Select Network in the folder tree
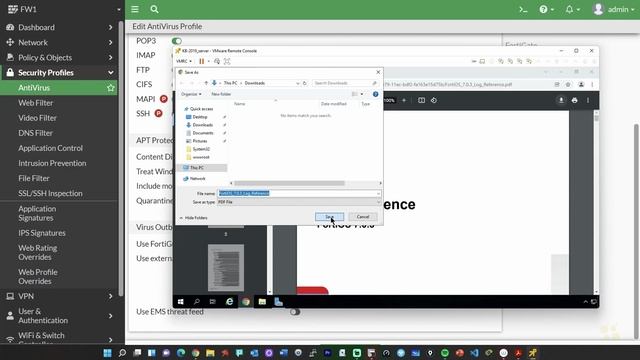 tap(198, 179)
